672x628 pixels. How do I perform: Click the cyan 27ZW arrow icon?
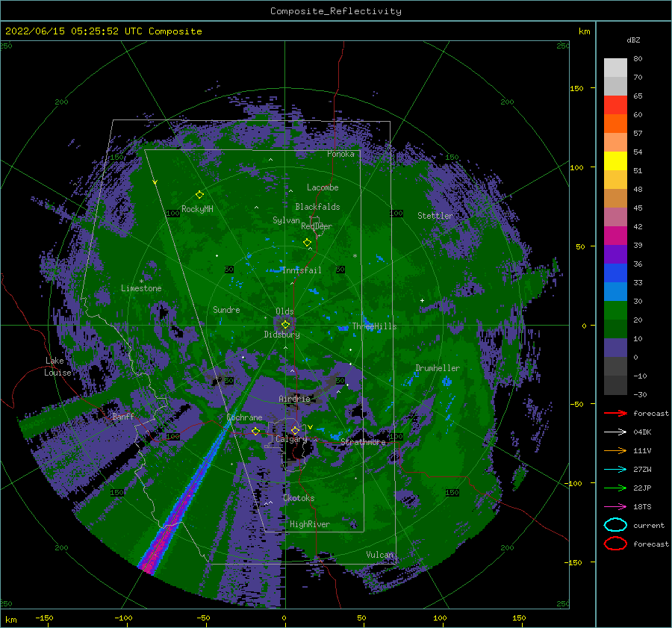pos(615,470)
